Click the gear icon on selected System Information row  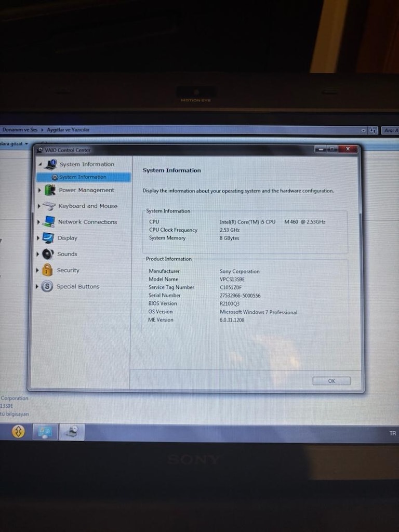click(55, 177)
